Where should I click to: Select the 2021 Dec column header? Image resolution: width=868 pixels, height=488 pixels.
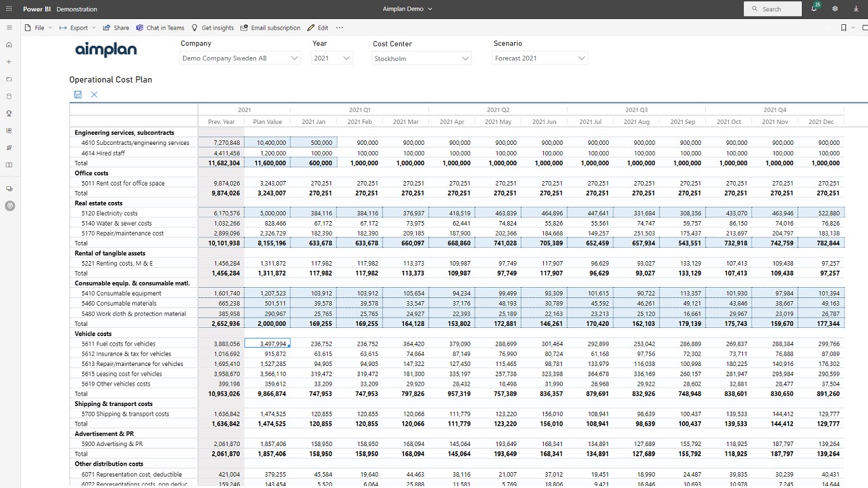click(820, 122)
